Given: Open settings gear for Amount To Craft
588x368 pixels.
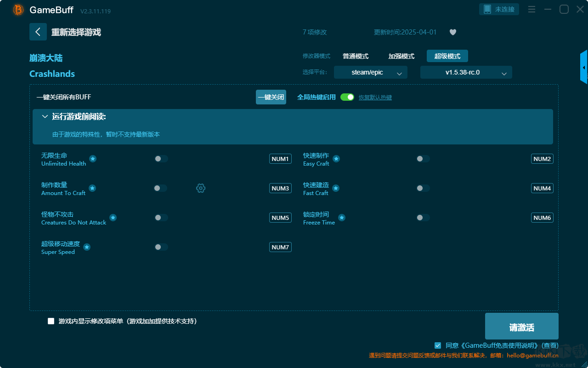Looking at the screenshot, I should click(200, 188).
